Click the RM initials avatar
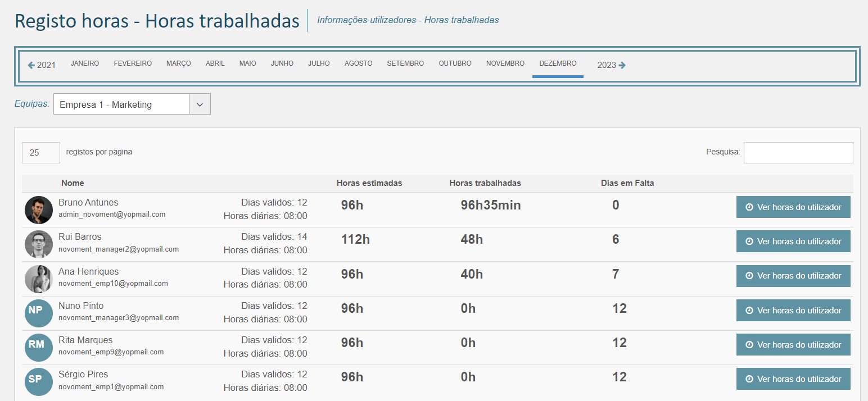The width and height of the screenshot is (868, 401). [x=38, y=348]
